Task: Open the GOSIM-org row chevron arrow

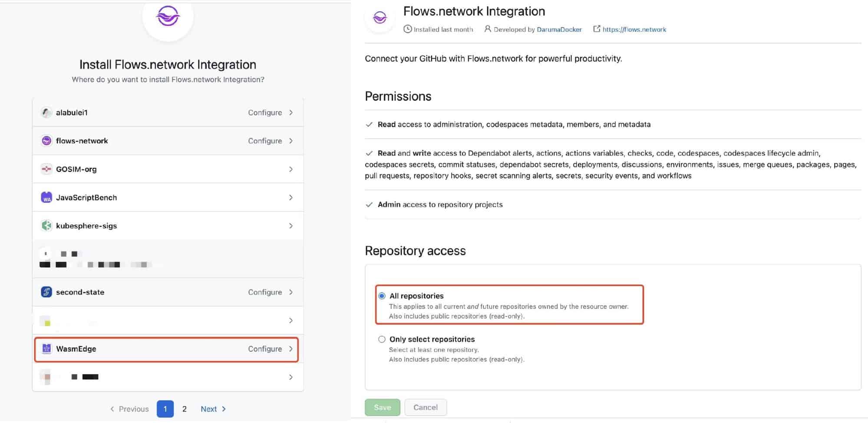Action: [290, 169]
